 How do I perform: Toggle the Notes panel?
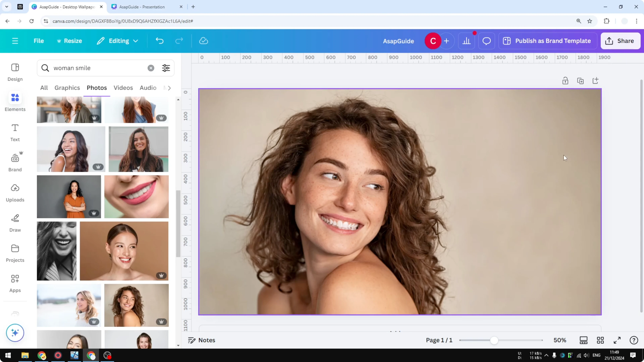(x=201, y=340)
